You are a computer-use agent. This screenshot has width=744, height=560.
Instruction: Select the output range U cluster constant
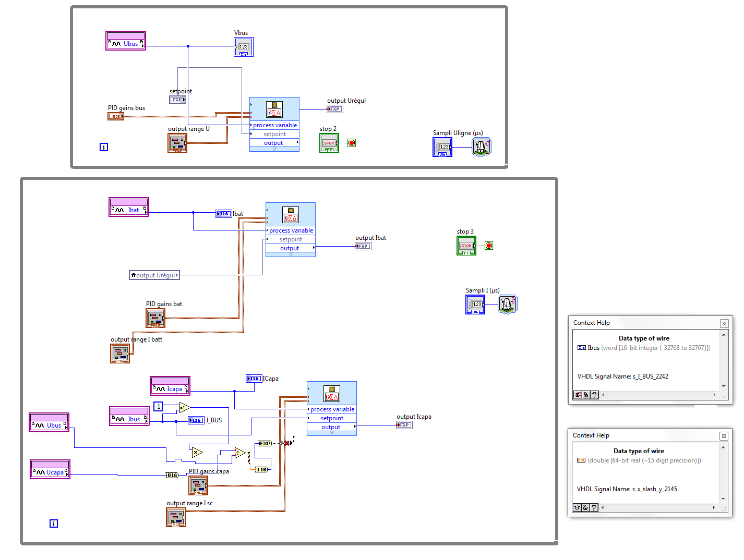(177, 143)
